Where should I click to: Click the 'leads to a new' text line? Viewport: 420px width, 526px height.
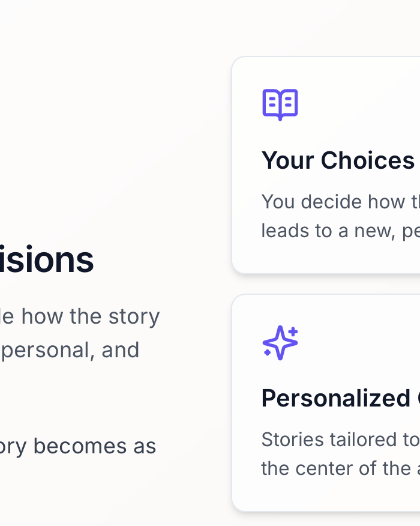pos(340,231)
